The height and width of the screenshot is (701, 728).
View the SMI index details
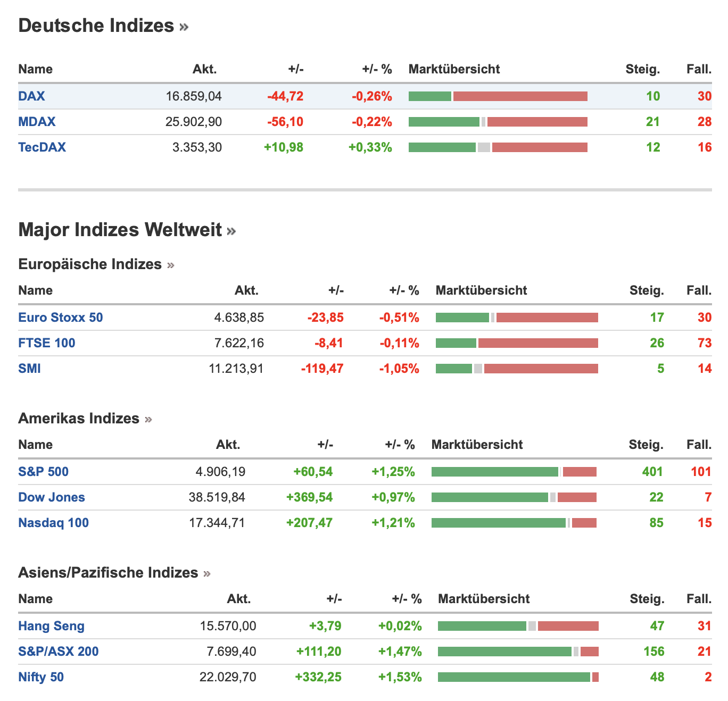coord(29,369)
